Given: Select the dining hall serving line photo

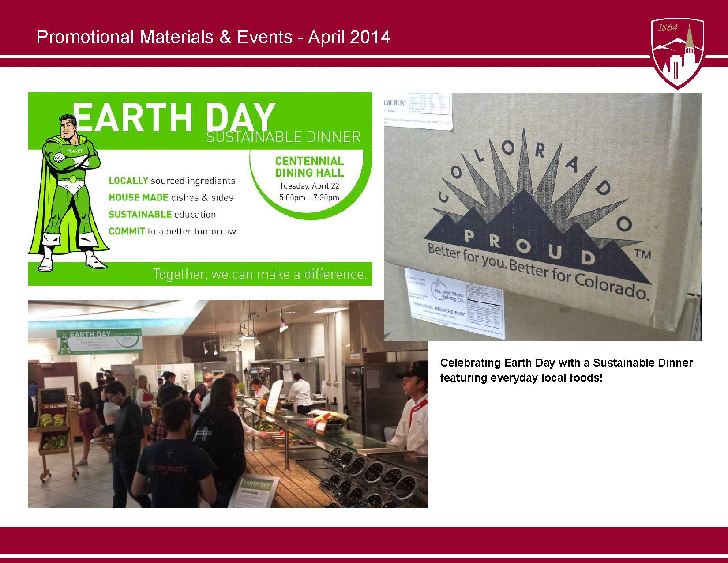Looking at the screenshot, I should pos(228,404).
